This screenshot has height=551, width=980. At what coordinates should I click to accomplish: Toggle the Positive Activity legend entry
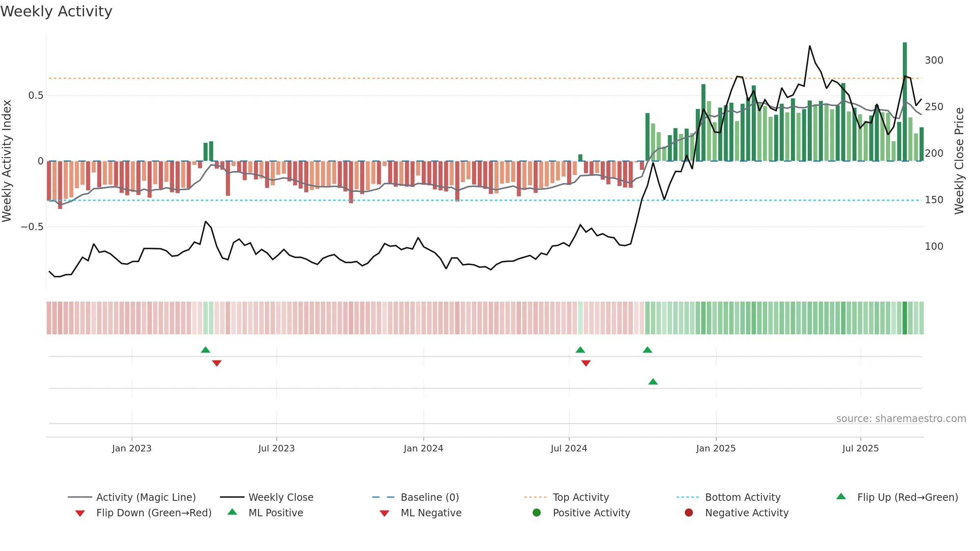click(x=581, y=513)
